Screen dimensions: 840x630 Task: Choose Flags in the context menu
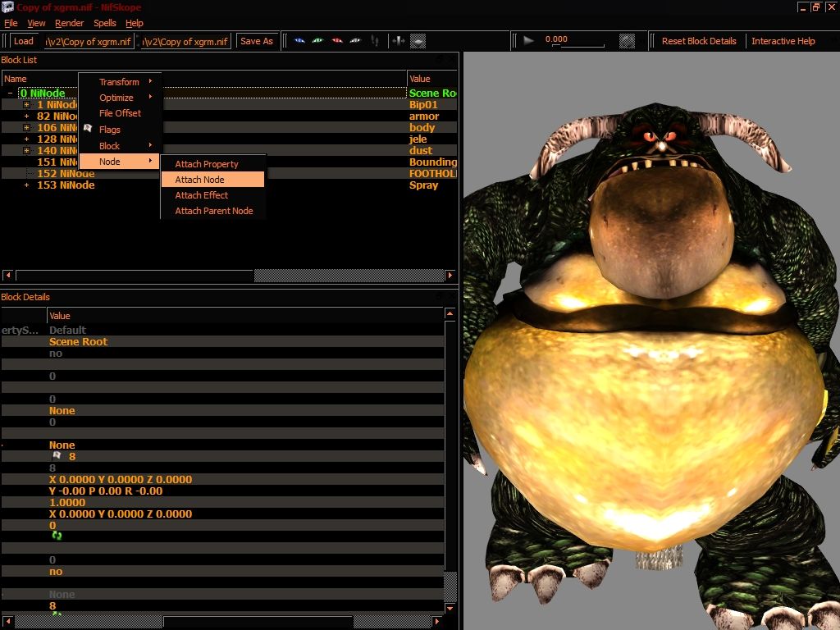[x=120, y=130]
